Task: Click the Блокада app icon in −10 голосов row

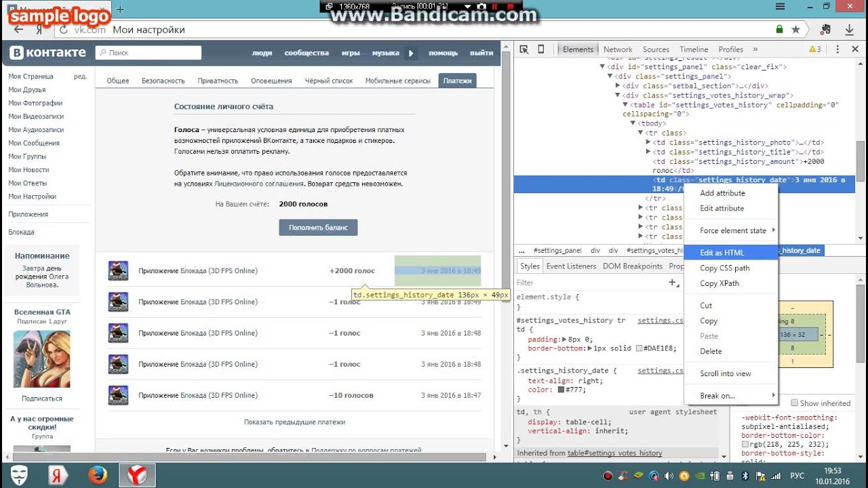Action: coord(119,395)
